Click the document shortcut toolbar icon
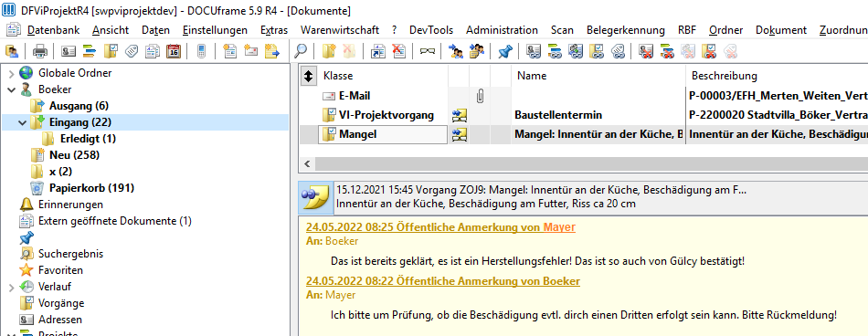 tap(378, 52)
